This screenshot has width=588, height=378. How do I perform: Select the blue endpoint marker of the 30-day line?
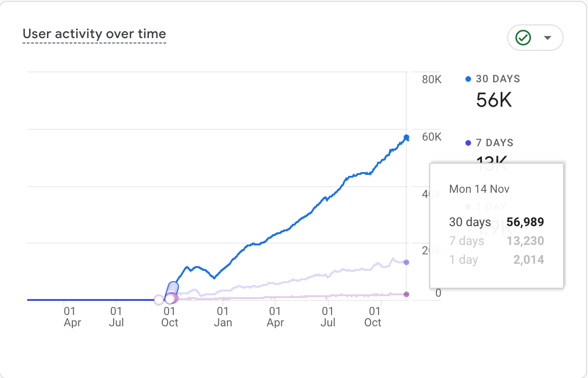(x=406, y=138)
